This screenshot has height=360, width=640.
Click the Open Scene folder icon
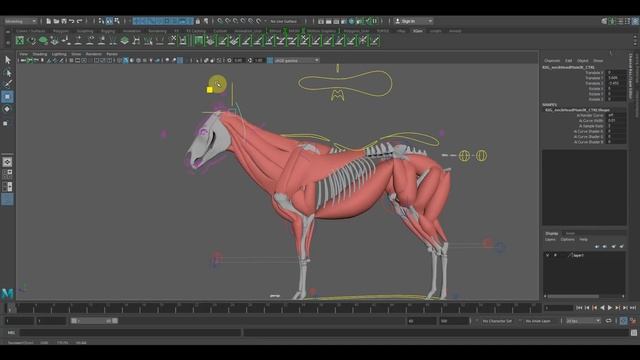tap(56, 21)
